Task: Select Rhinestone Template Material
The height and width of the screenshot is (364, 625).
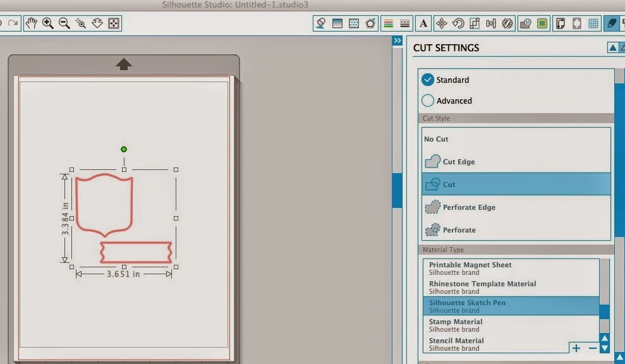Action: point(511,287)
